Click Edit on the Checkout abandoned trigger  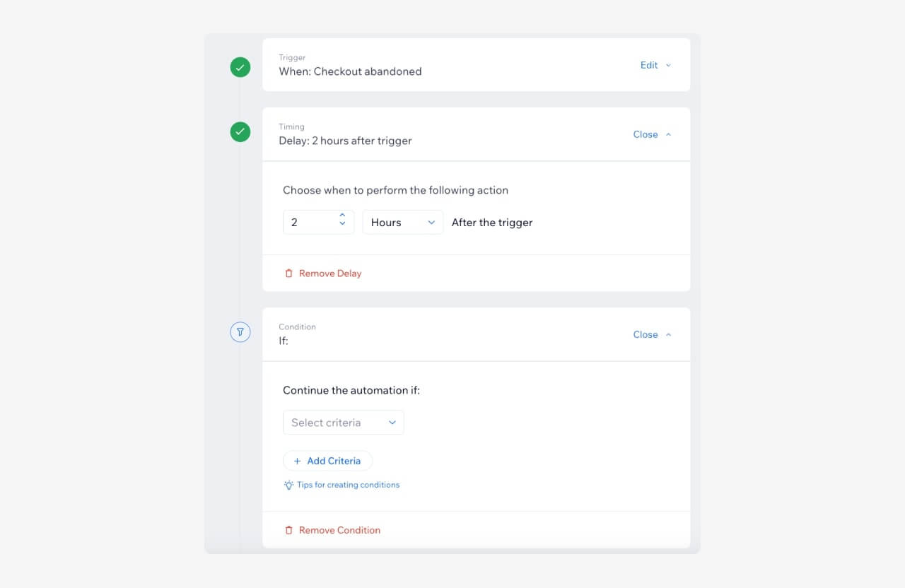pyautogui.click(x=648, y=65)
